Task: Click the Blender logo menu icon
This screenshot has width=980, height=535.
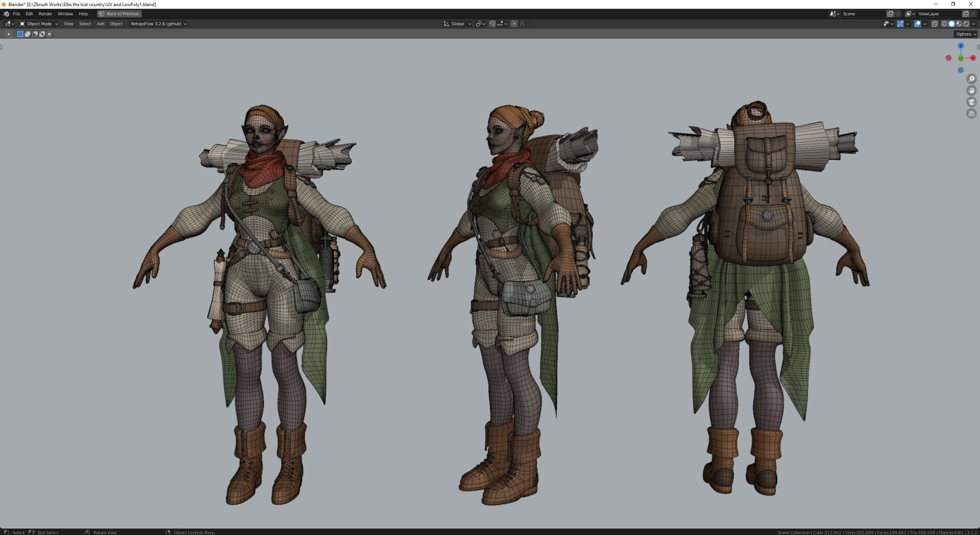Action: 6,14
